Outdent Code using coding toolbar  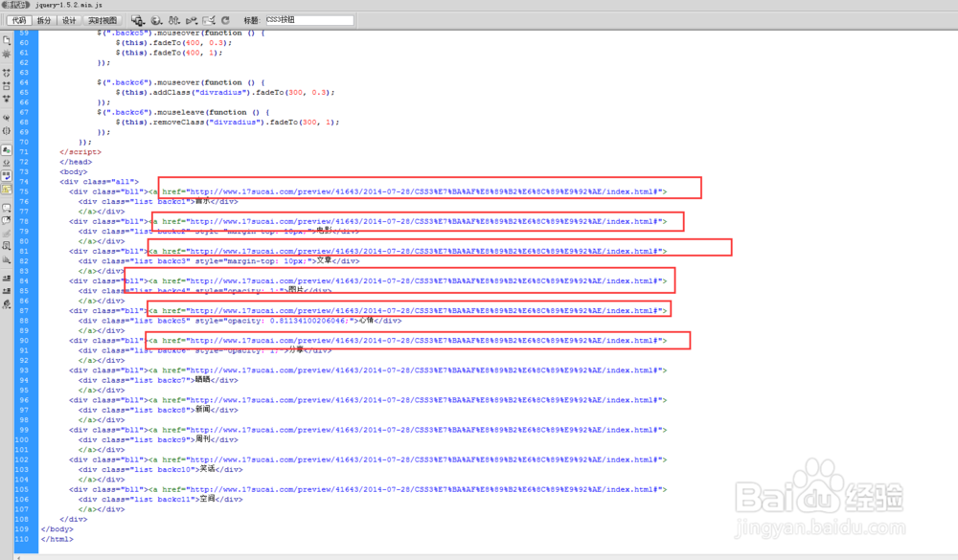[7, 291]
